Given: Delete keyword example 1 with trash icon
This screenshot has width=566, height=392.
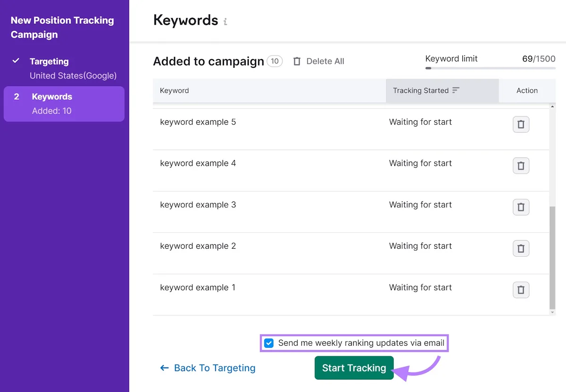Looking at the screenshot, I should 521,290.
